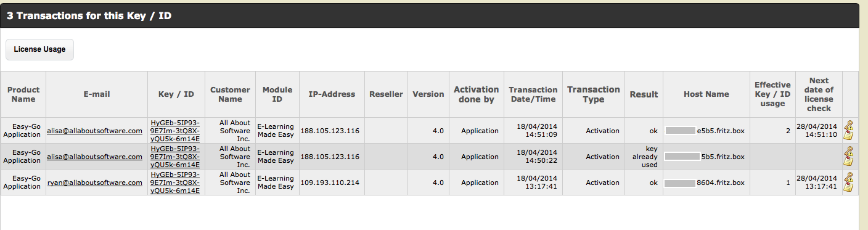Click the License Usage button
The image size is (868, 230).
pos(39,49)
